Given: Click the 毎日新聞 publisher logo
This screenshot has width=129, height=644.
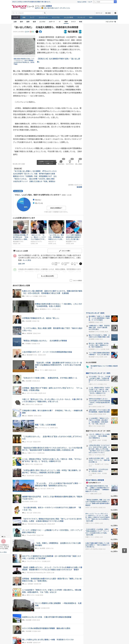Looking at the screenshot, I should click(73, 32).
